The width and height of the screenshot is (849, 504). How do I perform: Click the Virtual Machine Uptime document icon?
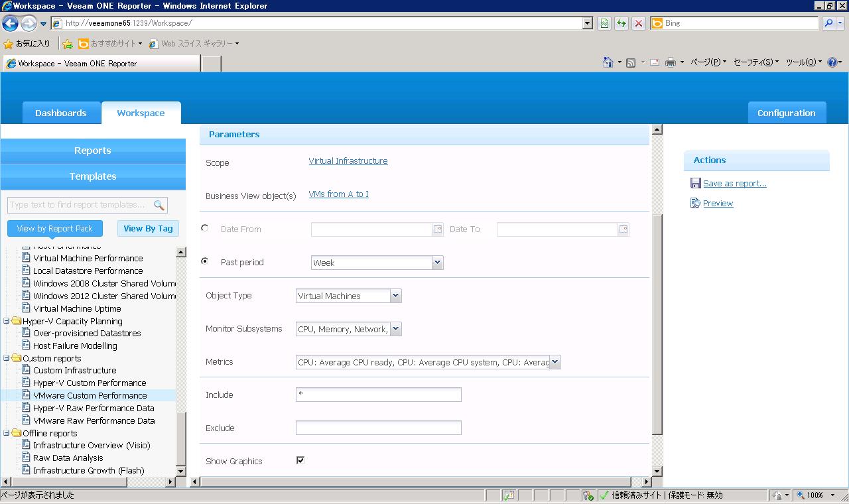[27, 308]
